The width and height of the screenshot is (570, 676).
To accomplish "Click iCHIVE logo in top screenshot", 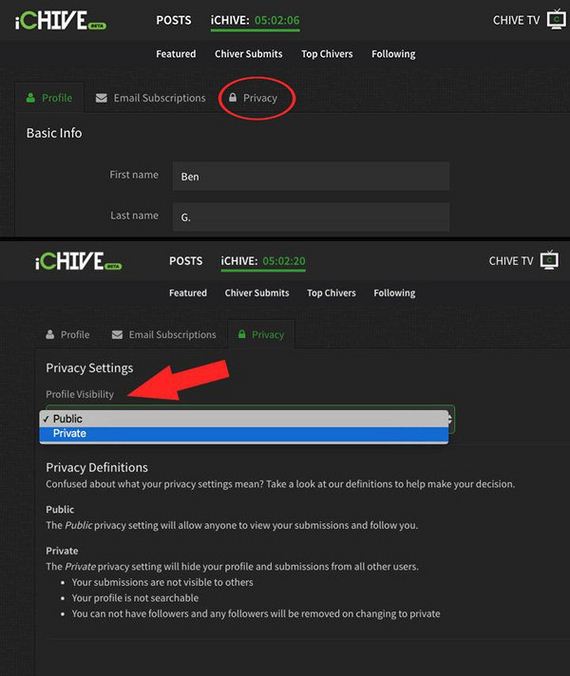I will pos(60,21).
